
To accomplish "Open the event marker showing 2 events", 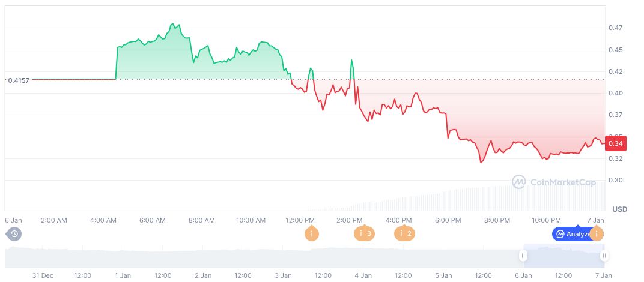I will coord(404,233).
